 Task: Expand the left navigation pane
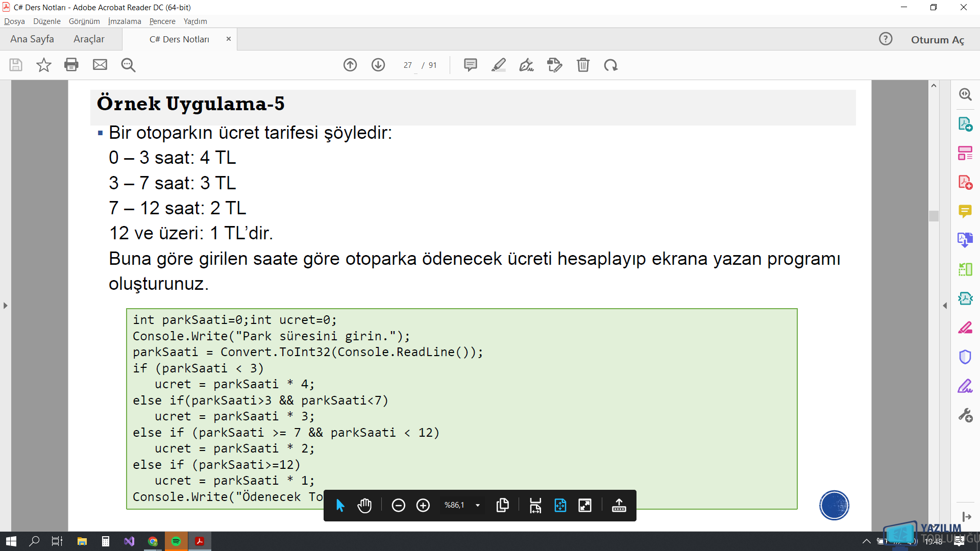point(5,306)
